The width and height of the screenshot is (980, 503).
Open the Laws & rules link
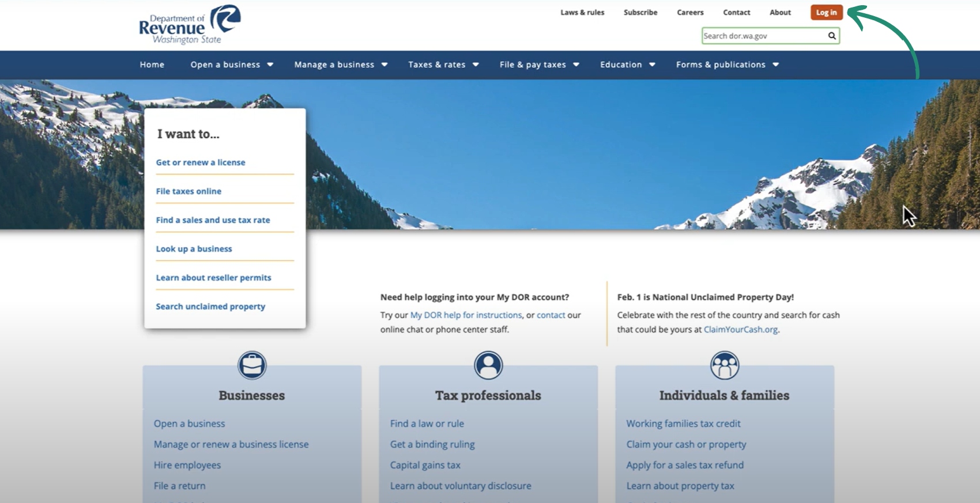pos(582,12)
